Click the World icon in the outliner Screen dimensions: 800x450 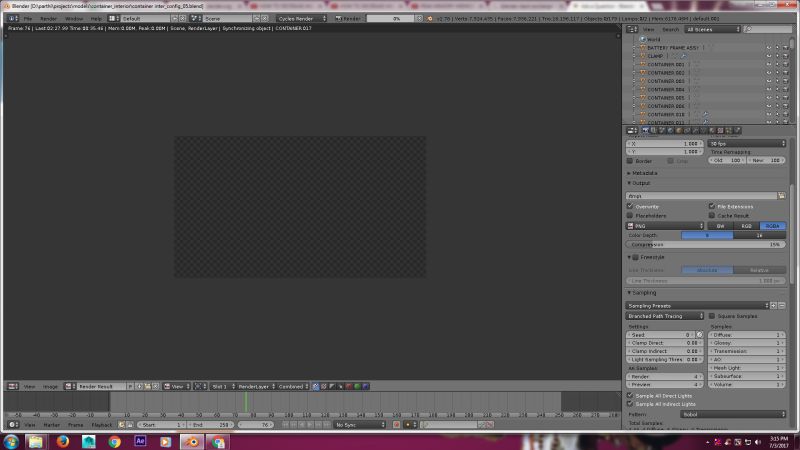click(643, 39)
